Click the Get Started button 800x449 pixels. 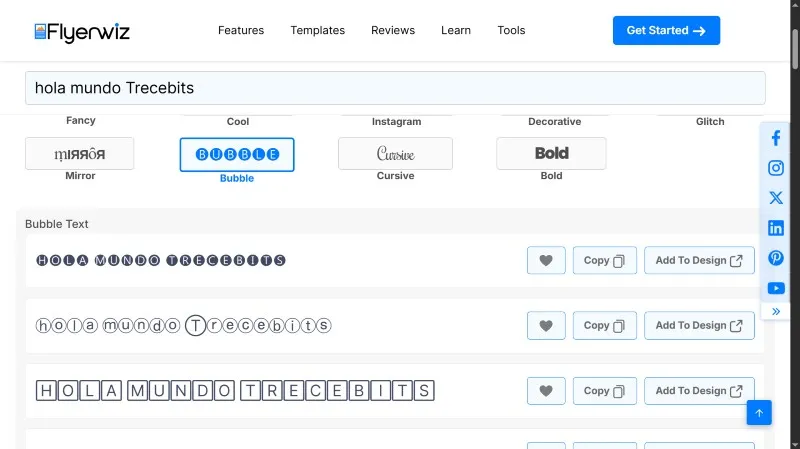click(x=666, y=30)
